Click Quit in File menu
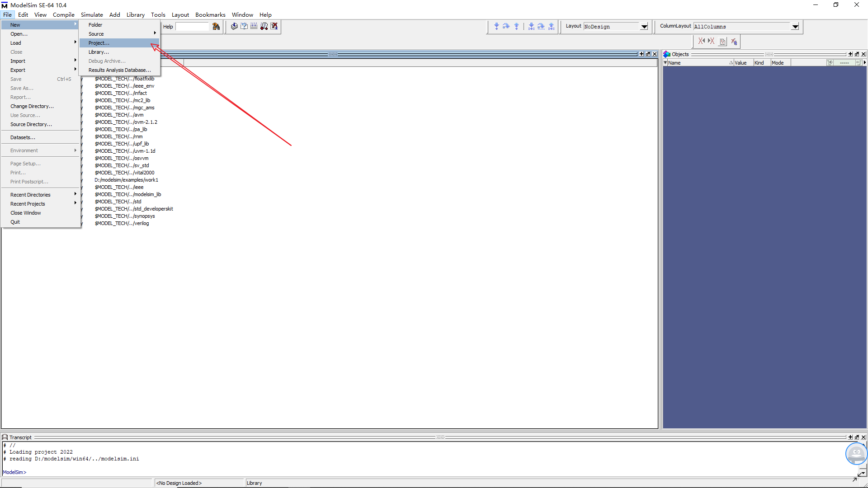 click(x=41, y=222)
